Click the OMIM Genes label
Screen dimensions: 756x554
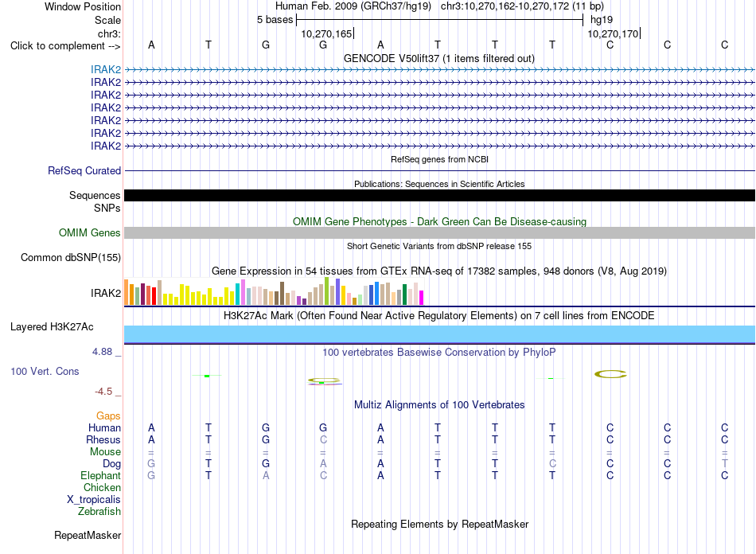(89, 233)
